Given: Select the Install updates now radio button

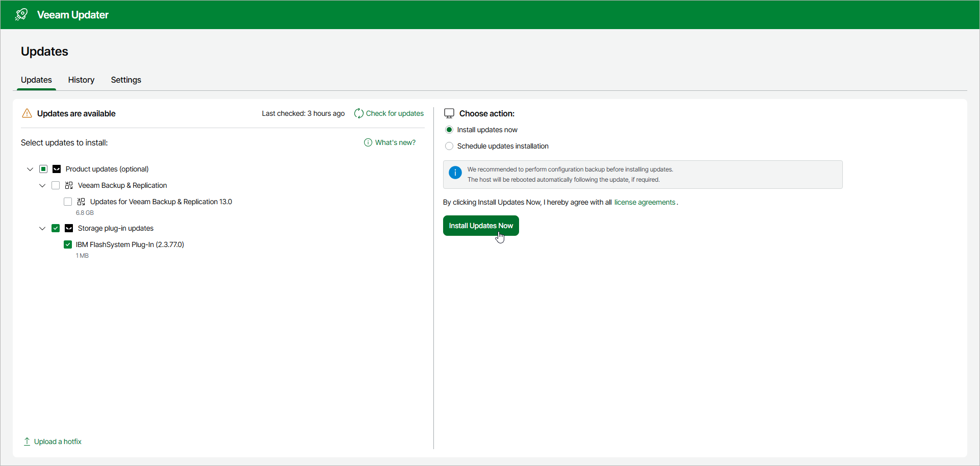Looking at the screenshot, I should (449, 130).
